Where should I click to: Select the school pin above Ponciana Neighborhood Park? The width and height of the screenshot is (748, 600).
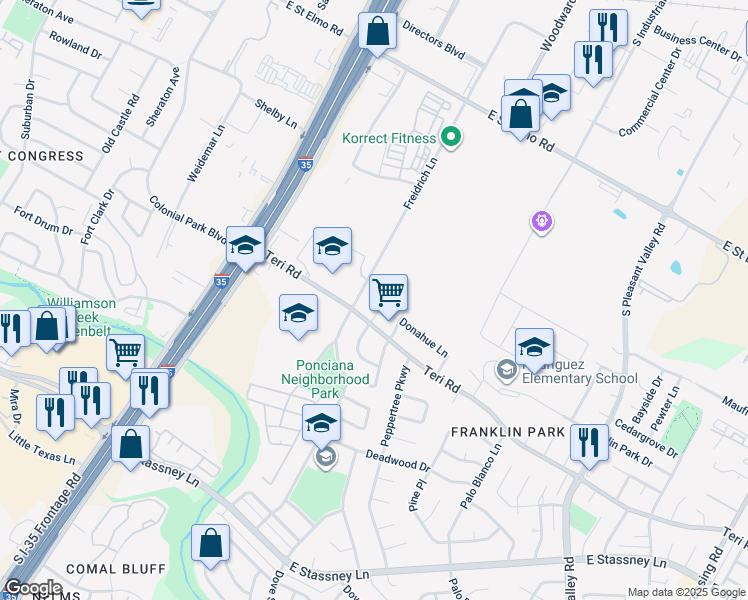[x=298, y=313]
